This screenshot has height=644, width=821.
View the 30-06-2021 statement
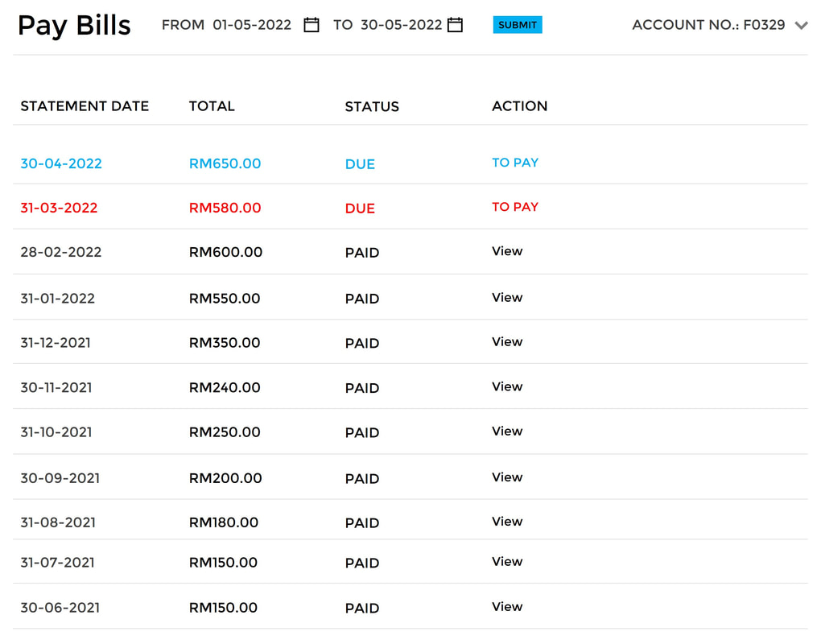(x=507, y=606)
